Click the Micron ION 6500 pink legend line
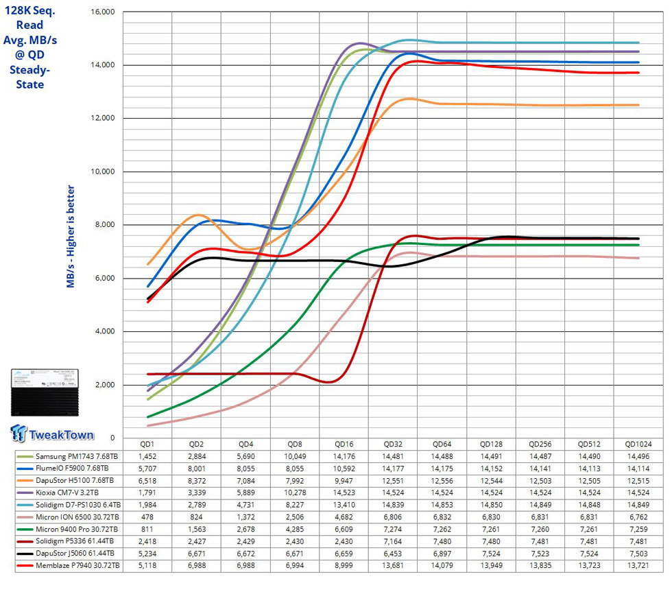672x616 pixels. pyautogui.click(x=25, y=517)
